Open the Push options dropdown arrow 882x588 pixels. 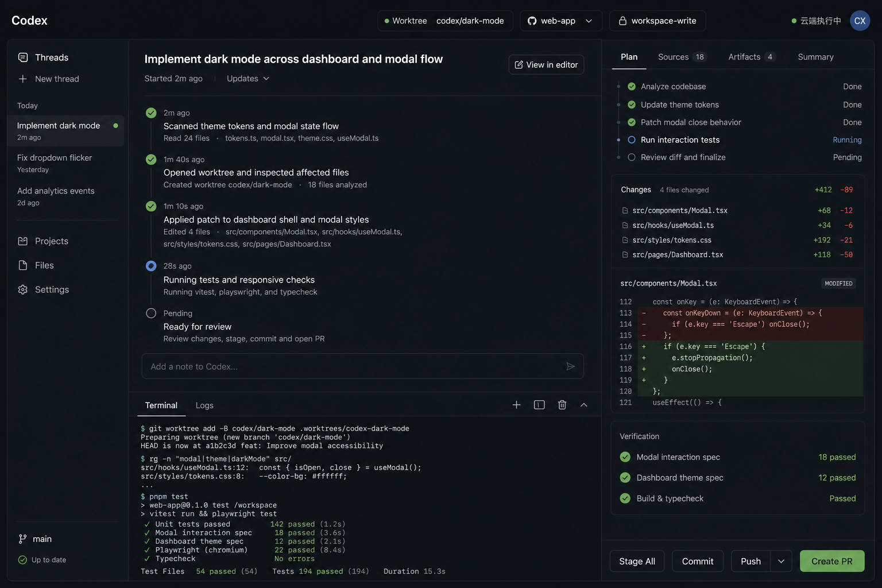[x=781, y=561]
